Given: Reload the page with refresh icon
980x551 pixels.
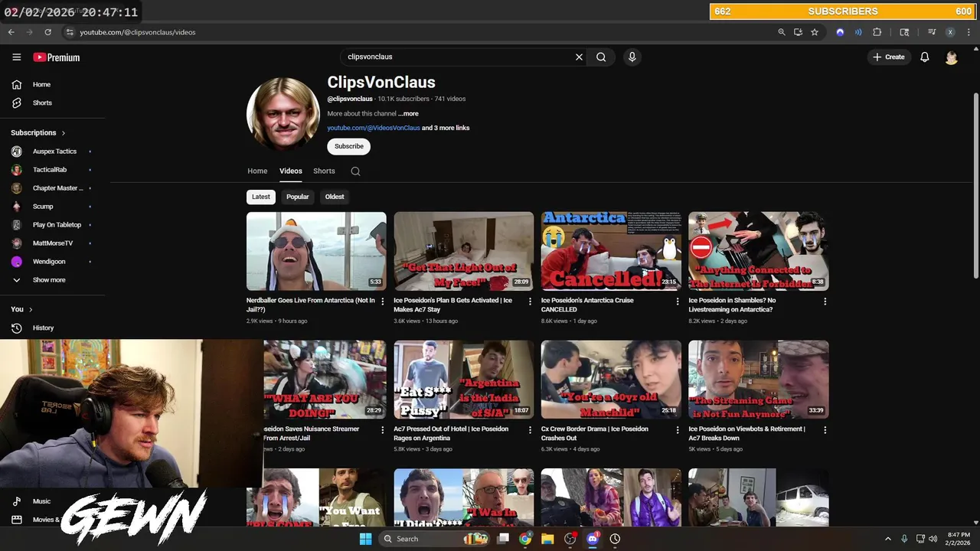Looking at the screenshot, I should [47, 32].
